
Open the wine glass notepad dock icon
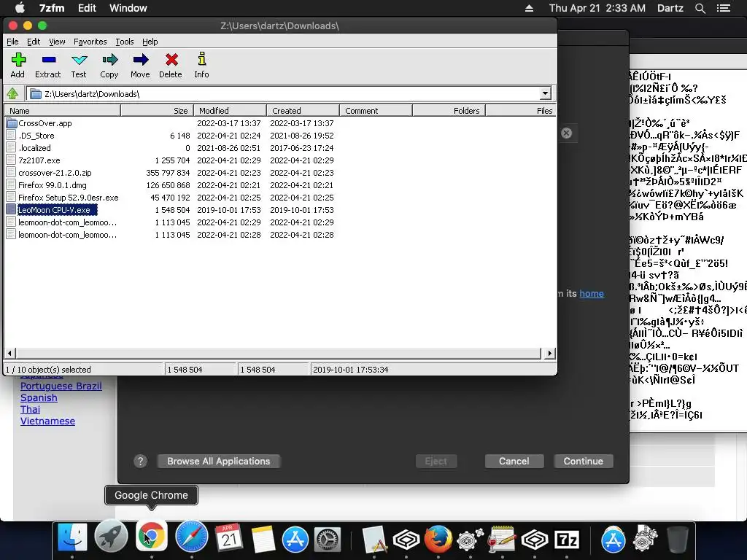point(502,539)
